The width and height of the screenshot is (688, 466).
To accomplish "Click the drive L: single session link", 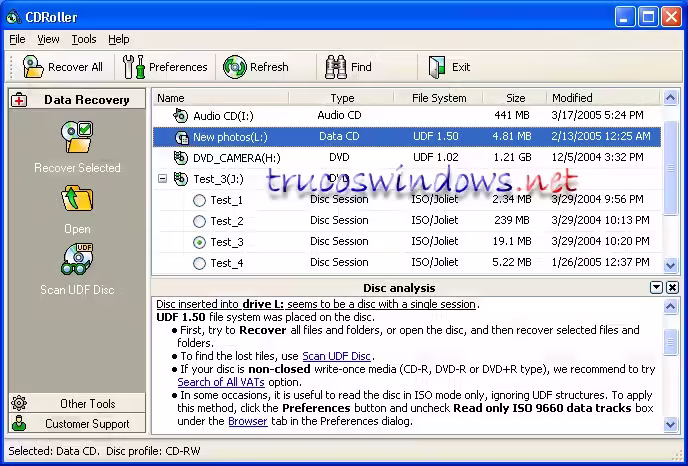I will [x=316, y=304].
